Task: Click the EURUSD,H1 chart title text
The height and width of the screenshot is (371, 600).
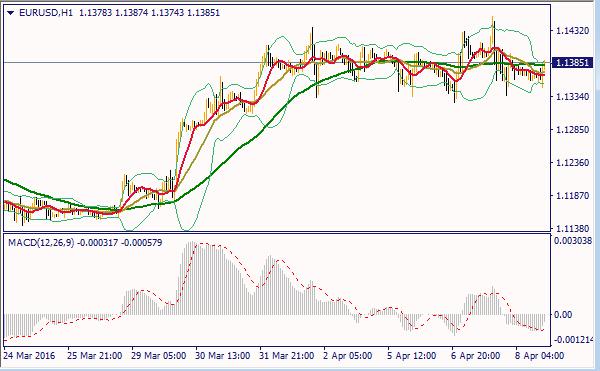Action: 46,13
